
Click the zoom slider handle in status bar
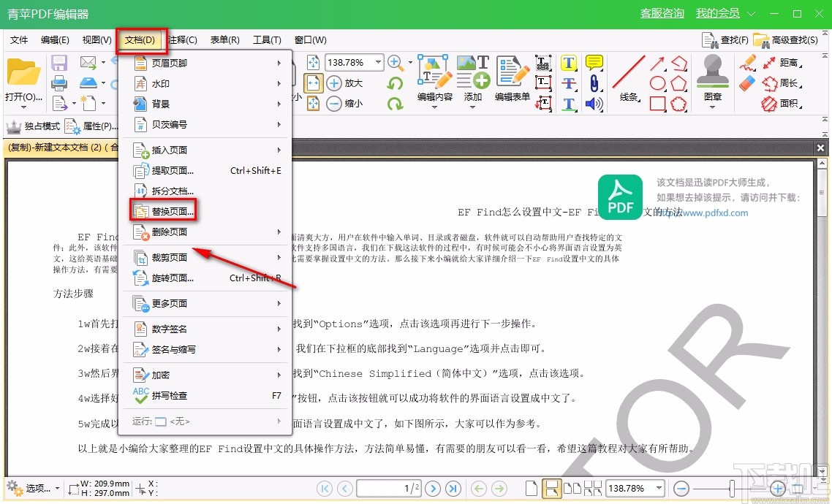(x=733, y=488)
